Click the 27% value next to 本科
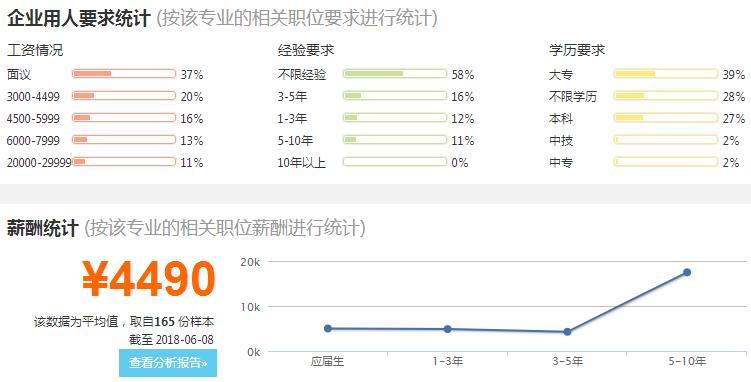The width and height of the screenshot is (751, 382). tap(734, 119)
